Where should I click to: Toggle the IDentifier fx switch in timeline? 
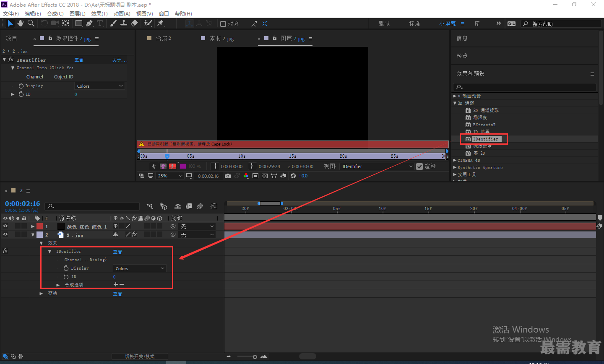point(5,251)
